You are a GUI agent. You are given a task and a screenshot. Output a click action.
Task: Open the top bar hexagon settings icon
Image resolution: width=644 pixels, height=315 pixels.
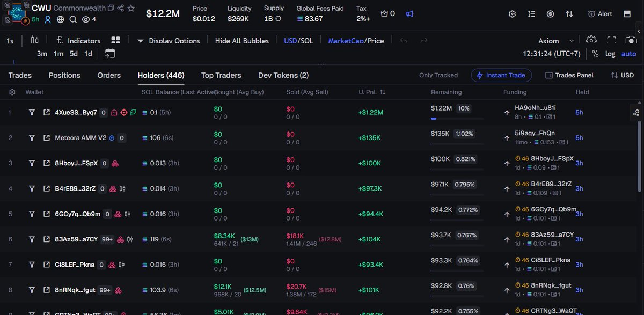pyautogui.click(x=513, y=14)
